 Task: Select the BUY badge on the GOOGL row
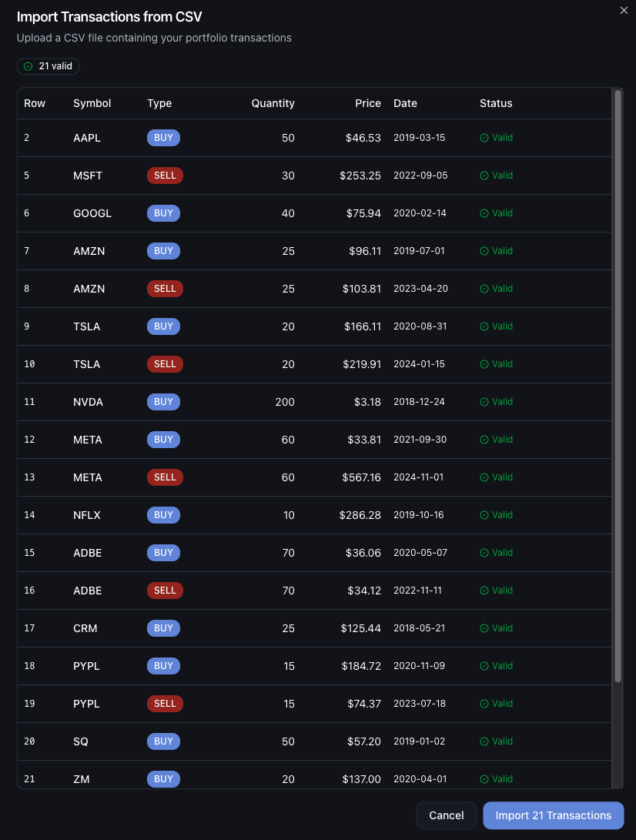click(163, 213)
